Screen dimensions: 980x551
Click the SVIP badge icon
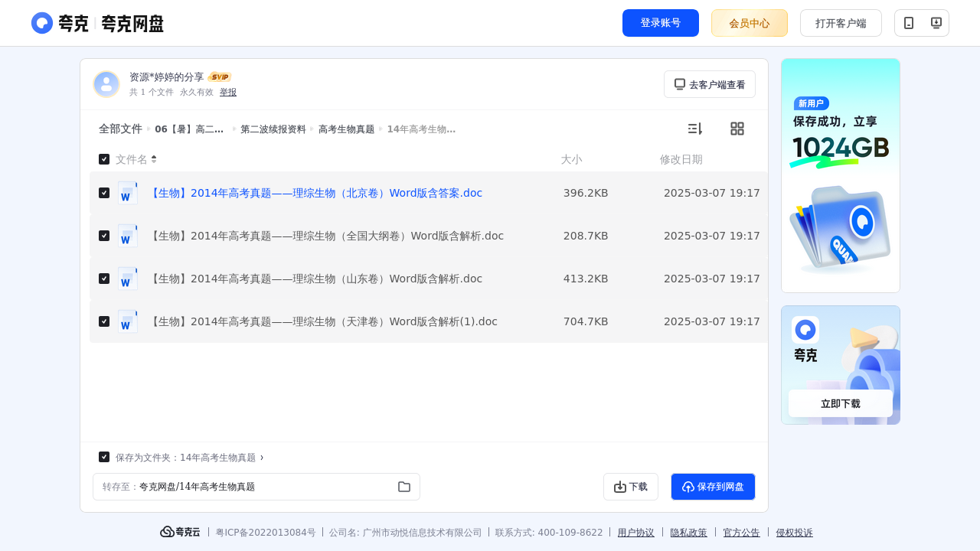click(x=220, y=77)
